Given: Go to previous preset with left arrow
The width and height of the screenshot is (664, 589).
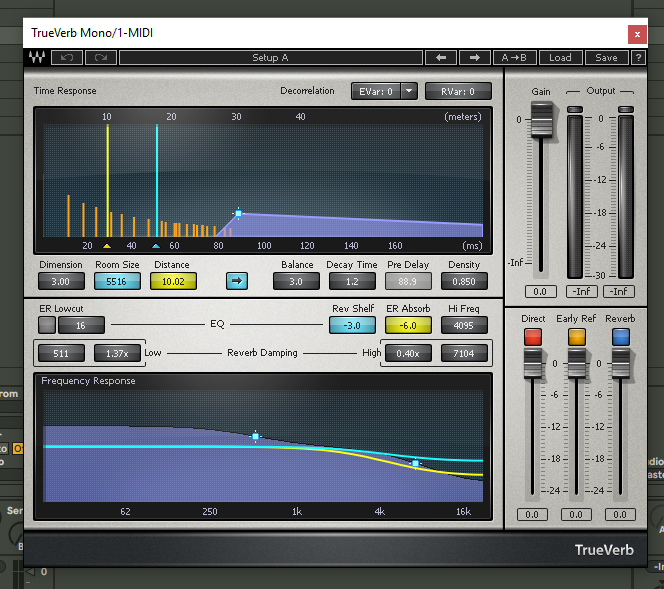Looking at the screenshot, I should click(441, 57).
